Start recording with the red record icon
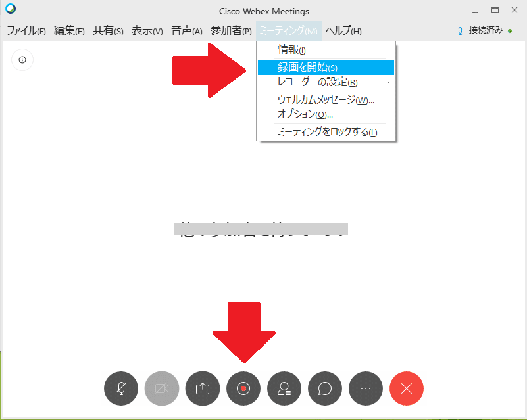This screenshot has height=420, width=527. [243, 388]
